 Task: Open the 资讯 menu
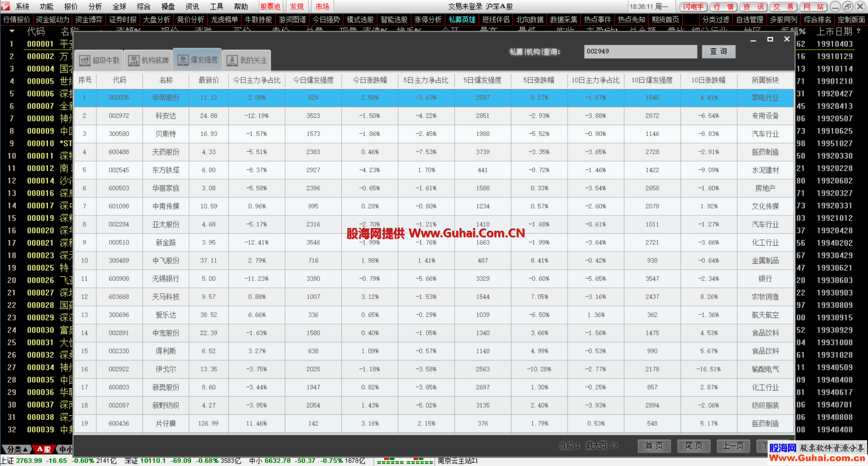[x=192, y=6]
